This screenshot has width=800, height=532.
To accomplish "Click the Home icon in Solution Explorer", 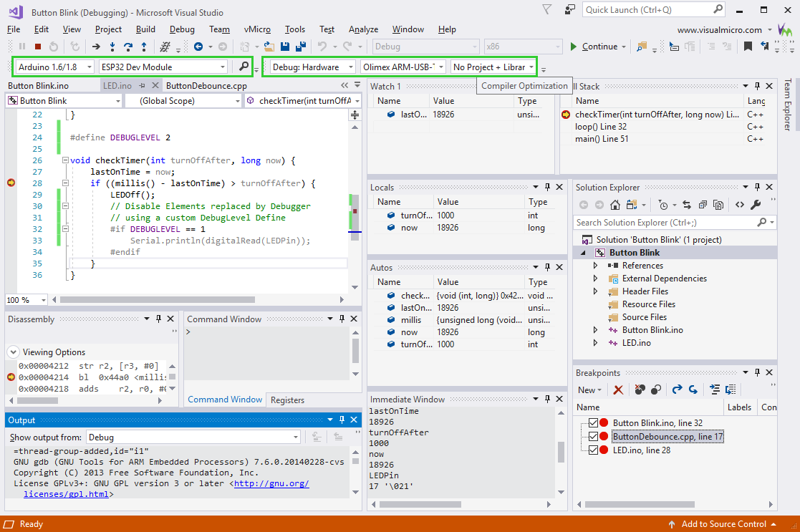I will click(615, 205).
